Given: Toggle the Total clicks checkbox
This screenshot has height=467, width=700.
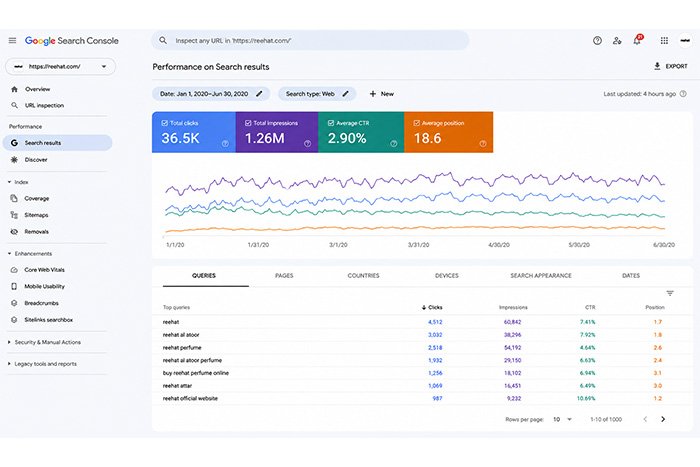Looking at the screenshot, I should (165, 123).
